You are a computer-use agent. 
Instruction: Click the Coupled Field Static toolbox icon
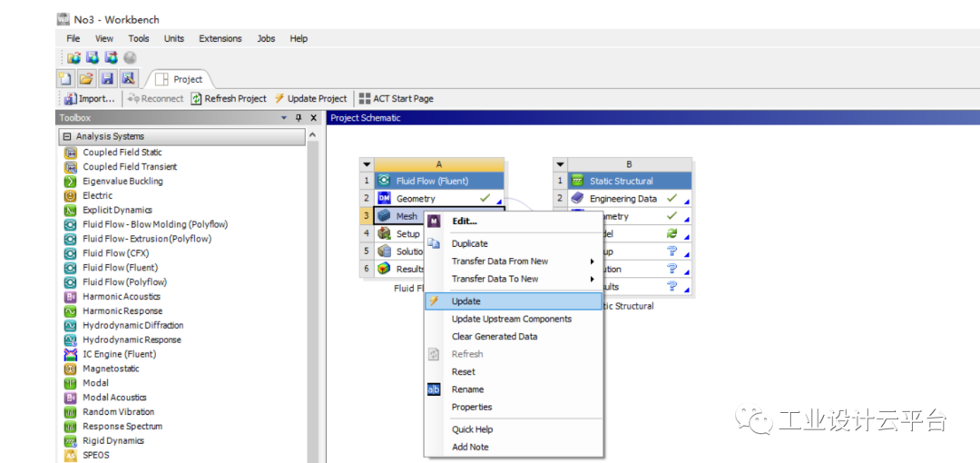[71, 152]
